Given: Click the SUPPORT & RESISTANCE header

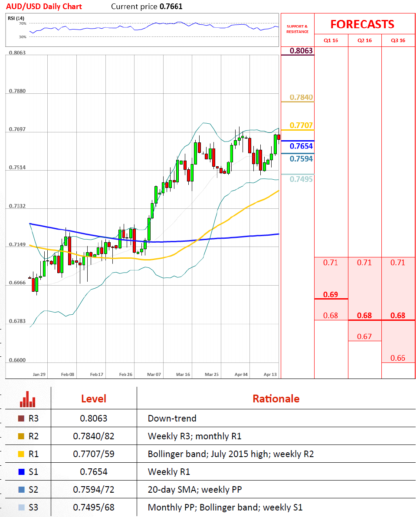Looking at the screenshot, I should coord(297,29).
